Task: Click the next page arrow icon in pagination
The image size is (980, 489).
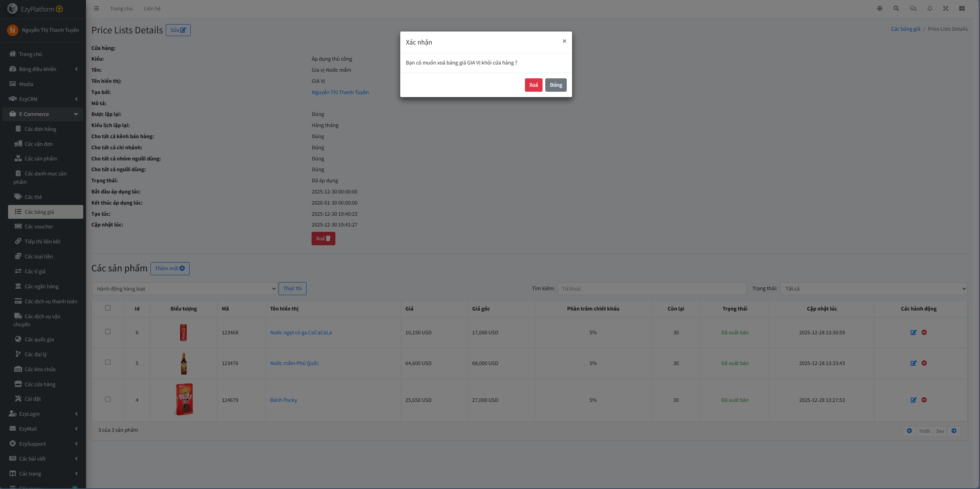Action: click(x=954, y=431)
